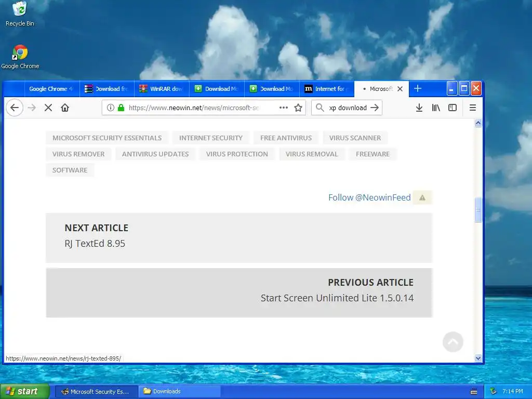Open the Windows Start menu
532x399 pixels.
(x=25, y=392)
